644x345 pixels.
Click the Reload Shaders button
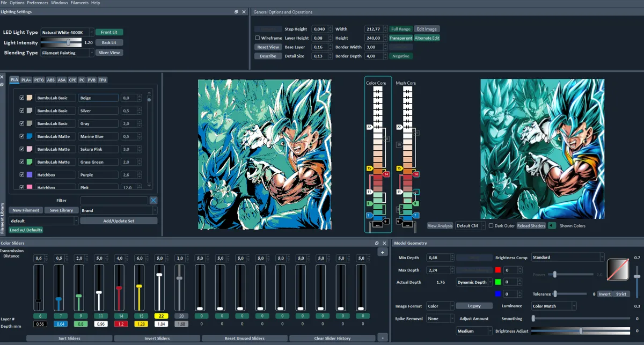pyautogui.click(x=531, y=226)
